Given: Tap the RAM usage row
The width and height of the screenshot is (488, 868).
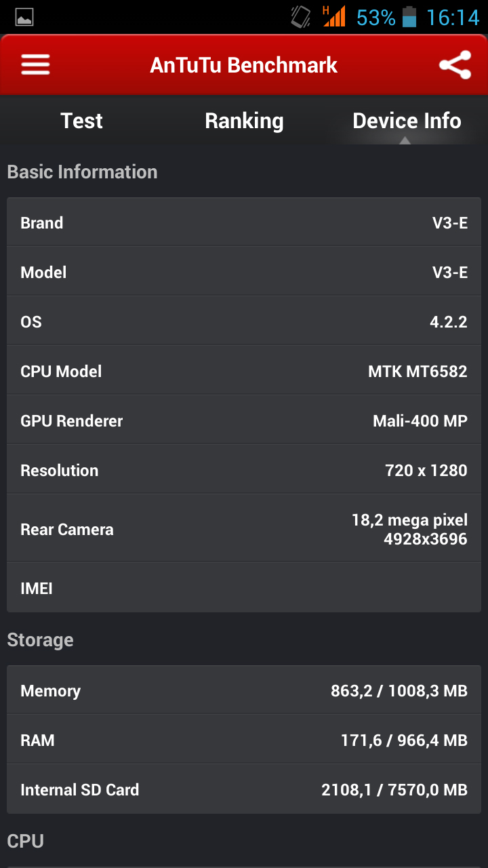Looking at the screenshot, I should (x=244, y=740).
